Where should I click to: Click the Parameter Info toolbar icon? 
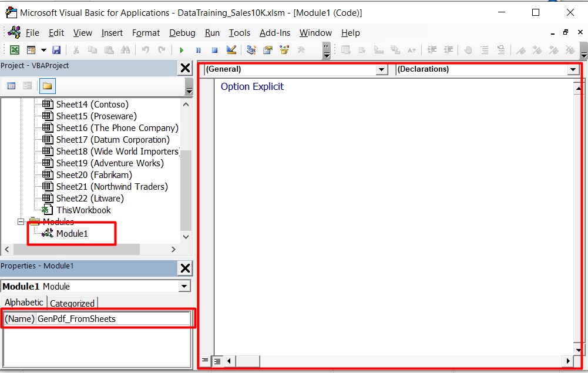click(x=395, y=50)
